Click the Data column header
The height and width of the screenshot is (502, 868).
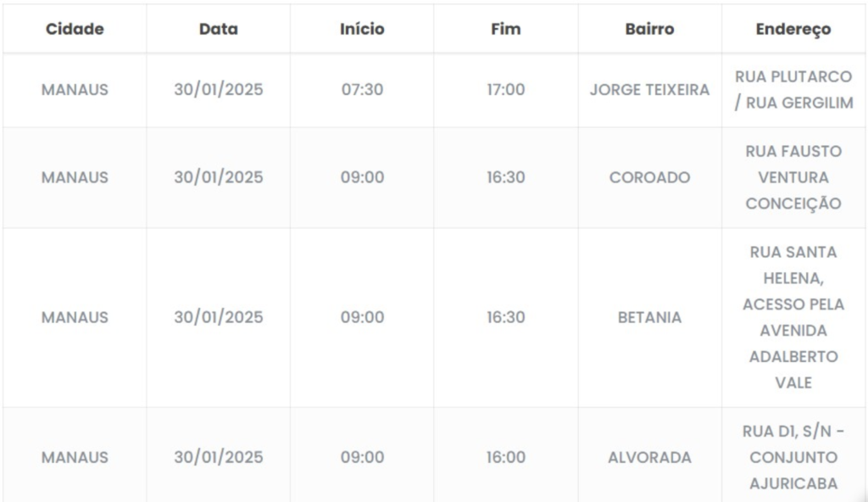click(x=219, y=29)
